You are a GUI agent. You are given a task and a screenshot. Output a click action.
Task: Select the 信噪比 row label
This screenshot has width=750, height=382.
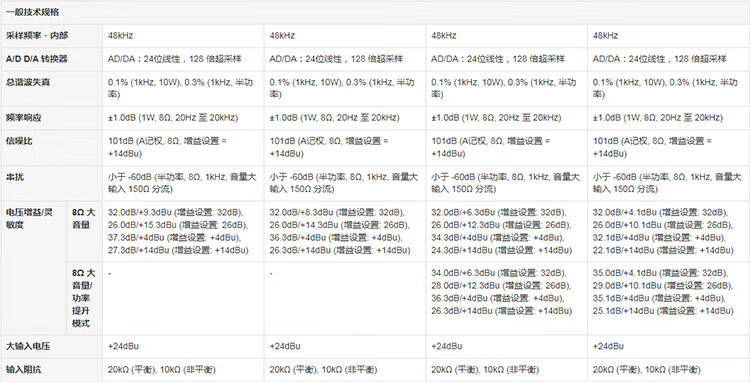coord(19,141)
